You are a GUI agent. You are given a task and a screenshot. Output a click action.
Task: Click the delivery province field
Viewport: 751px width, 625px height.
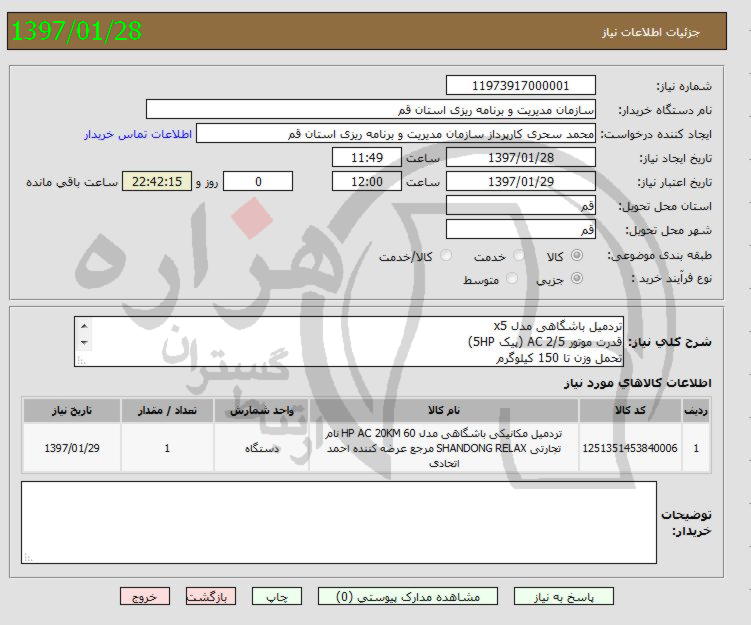(521, 205)
